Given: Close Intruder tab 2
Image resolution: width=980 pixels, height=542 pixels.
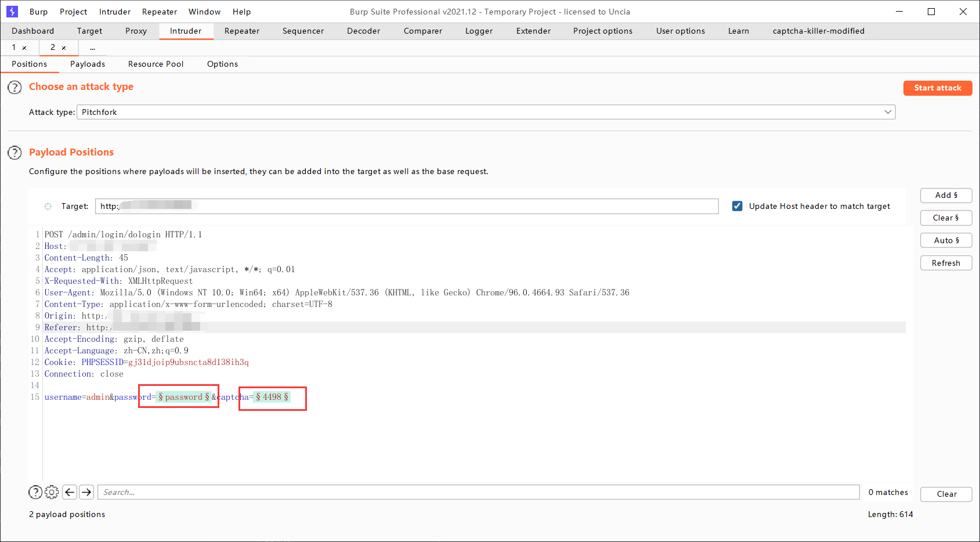Looking at the screenshot, I should pos(64,48).
